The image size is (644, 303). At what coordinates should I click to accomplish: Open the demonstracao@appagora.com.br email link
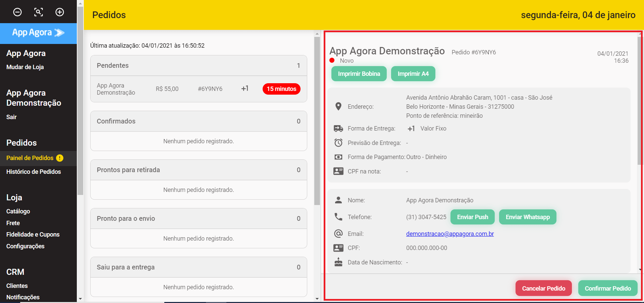(450, 234)
